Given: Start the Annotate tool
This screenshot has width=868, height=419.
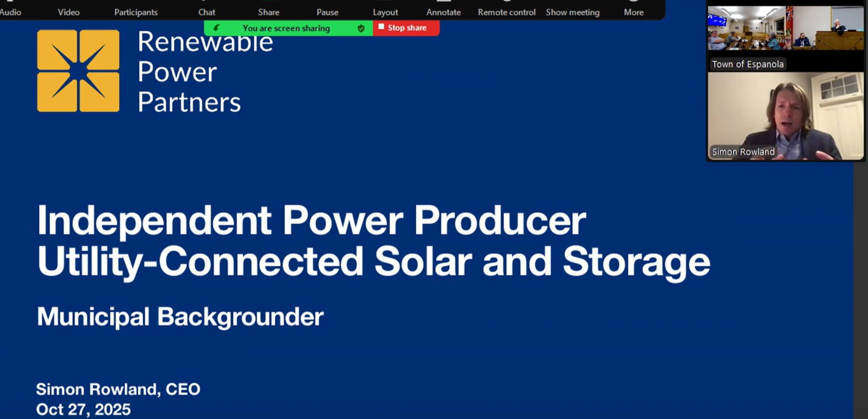Looking at the screenshot, I should (x=443, y=12).
